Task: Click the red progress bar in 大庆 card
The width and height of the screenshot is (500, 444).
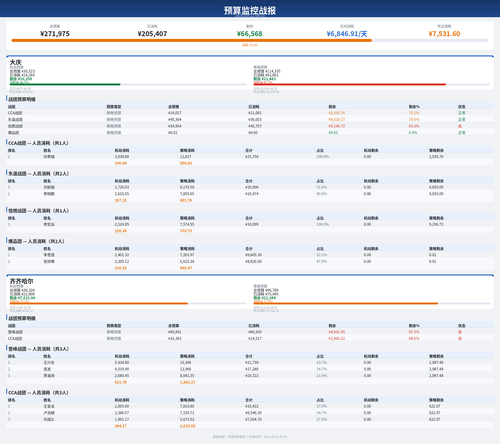Action: click(x=350, y=84)
